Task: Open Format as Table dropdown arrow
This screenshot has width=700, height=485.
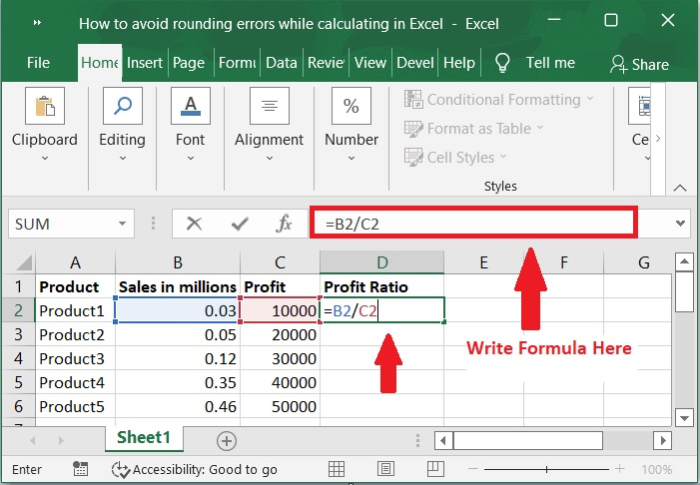Action: 540,128
